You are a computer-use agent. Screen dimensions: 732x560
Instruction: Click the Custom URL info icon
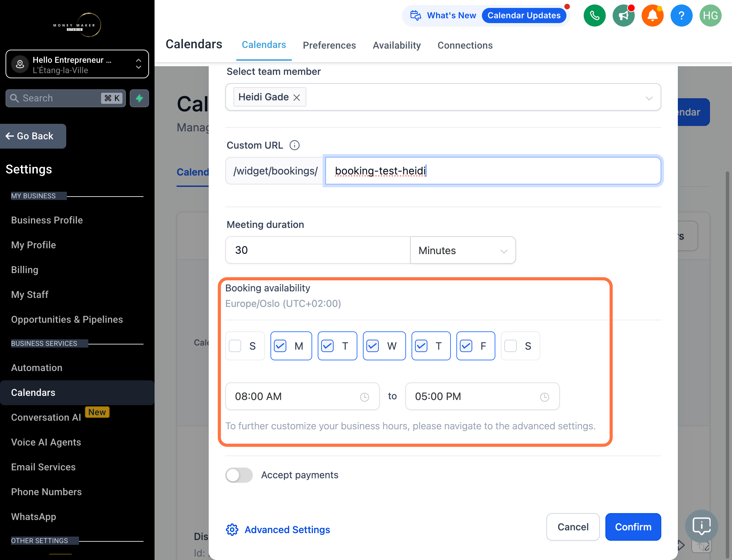tap(294, 145)
